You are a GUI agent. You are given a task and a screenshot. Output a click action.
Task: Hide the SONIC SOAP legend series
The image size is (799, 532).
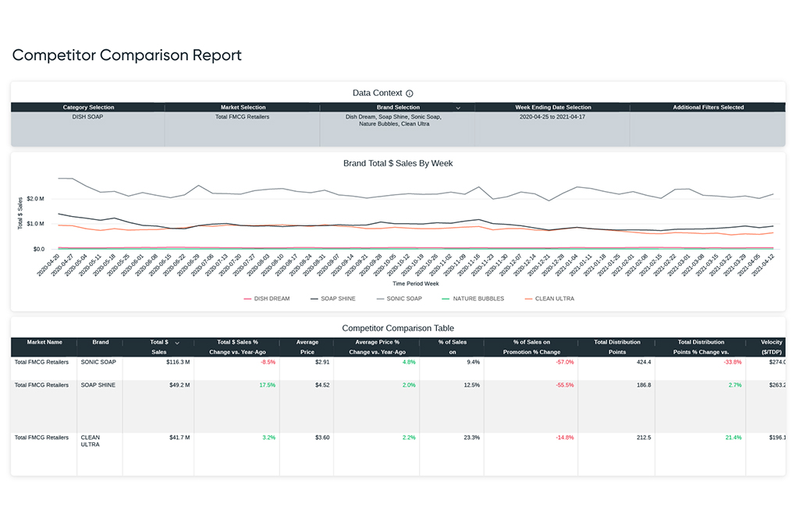[x=399, y=299]
